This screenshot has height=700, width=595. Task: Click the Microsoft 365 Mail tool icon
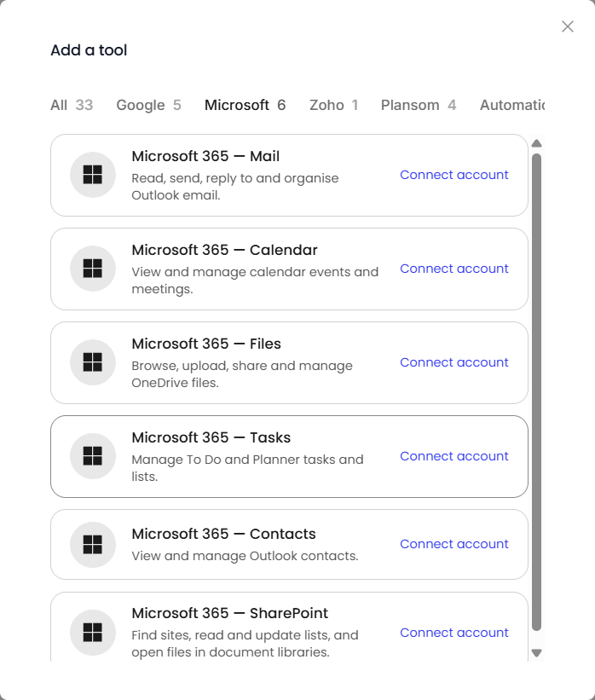(93, 175)
